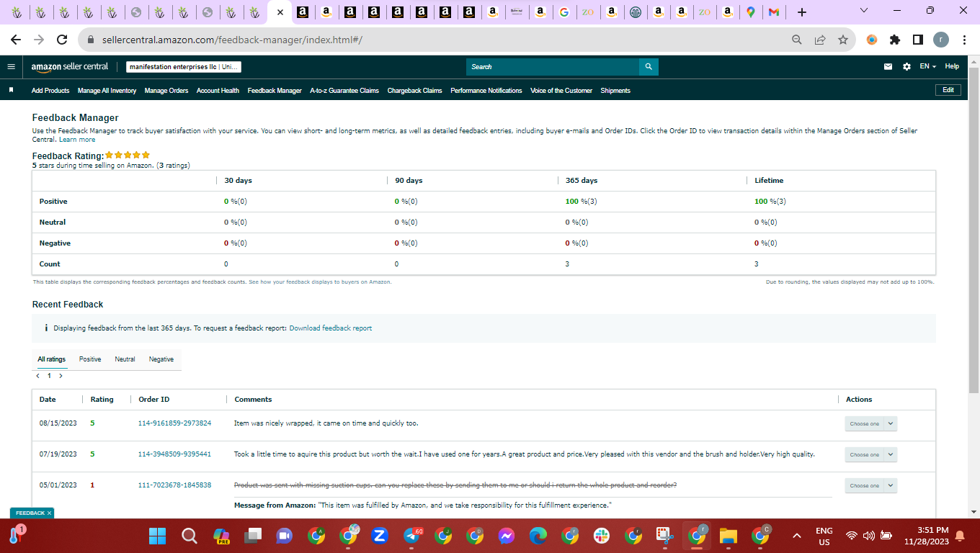The height and width of the screenshot is (553, 980).
Task: Click the search magnifier button
Action: pyautogui.click(x=649, y=67)
